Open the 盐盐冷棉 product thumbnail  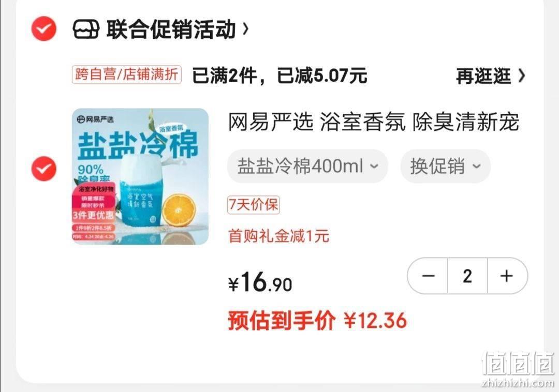click(140, 176)
